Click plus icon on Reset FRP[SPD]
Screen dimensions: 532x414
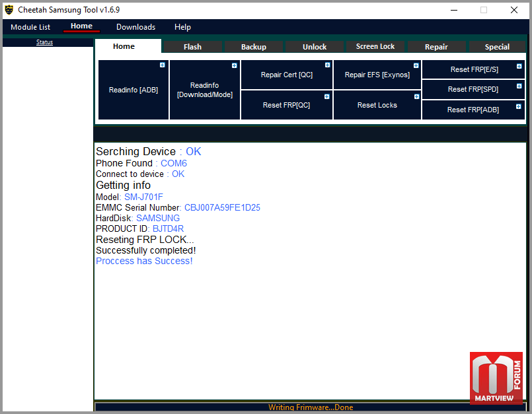coord(519,86)
